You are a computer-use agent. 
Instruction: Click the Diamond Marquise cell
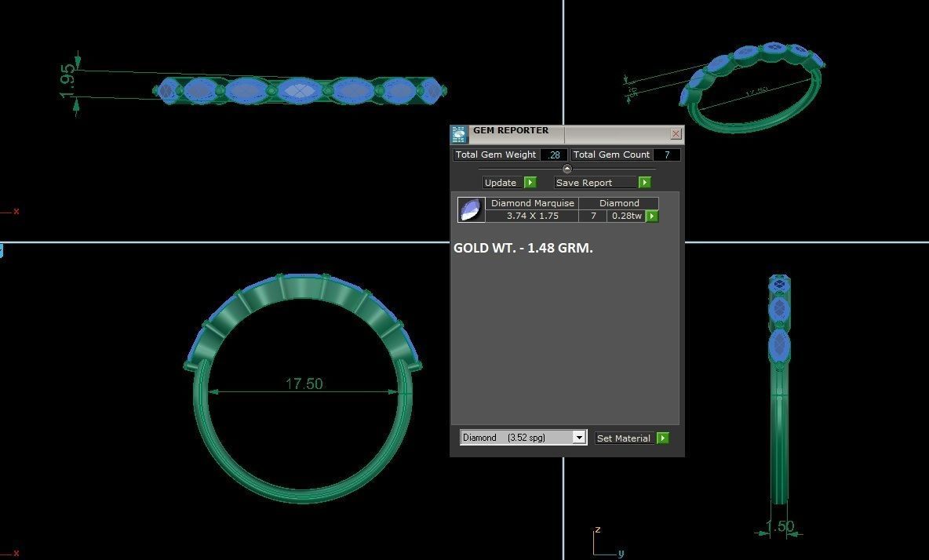532,203
